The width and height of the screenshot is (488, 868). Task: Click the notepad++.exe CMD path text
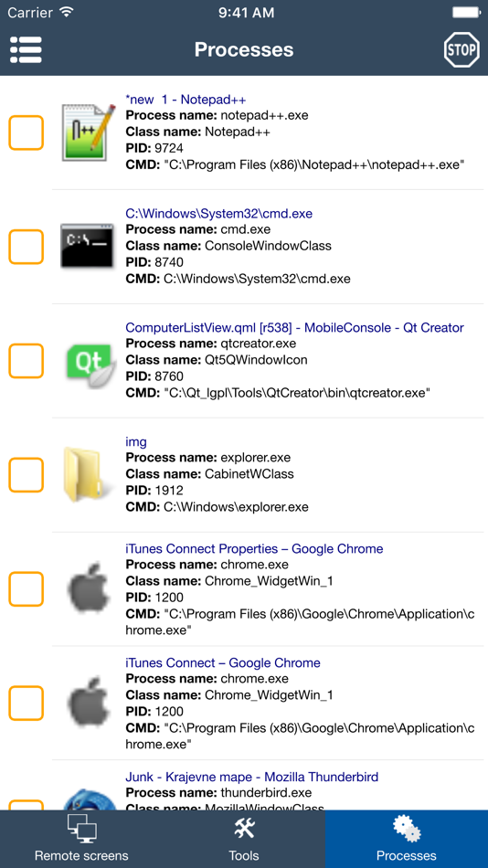294,165
